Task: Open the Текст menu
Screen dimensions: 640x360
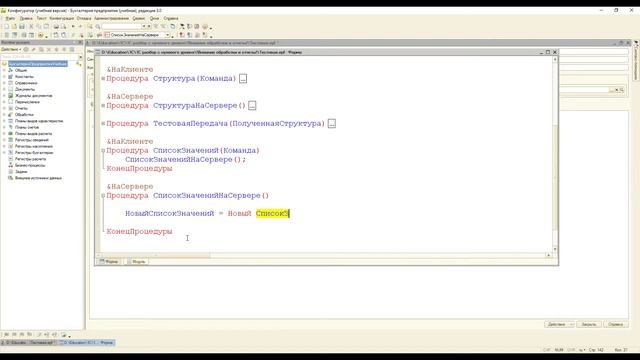Action: [x=41, y=18]
